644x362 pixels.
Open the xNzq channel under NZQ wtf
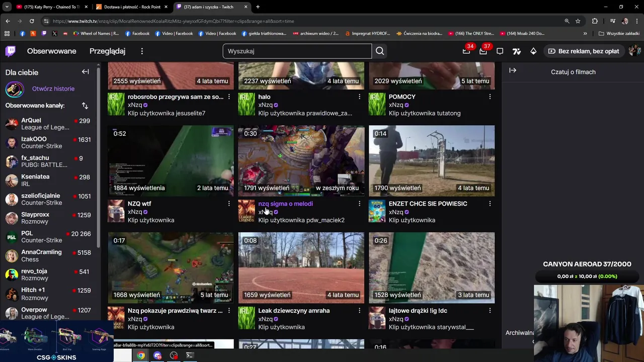point(135,212)
